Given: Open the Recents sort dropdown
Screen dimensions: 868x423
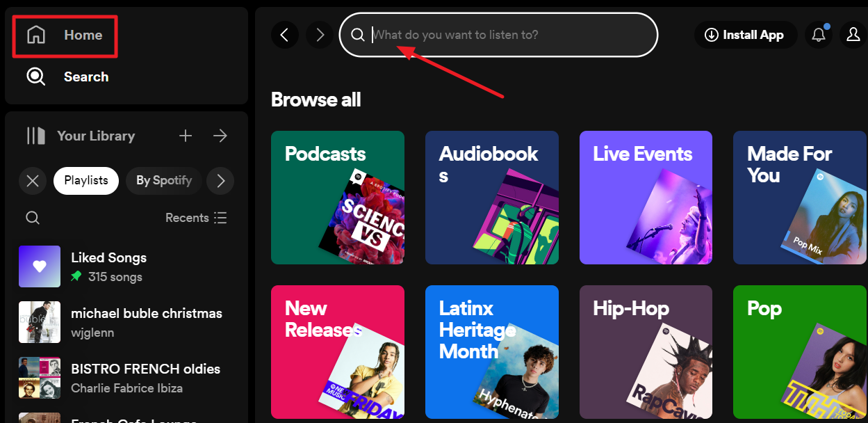Looking at the screenshot, I should pos(196,218).
